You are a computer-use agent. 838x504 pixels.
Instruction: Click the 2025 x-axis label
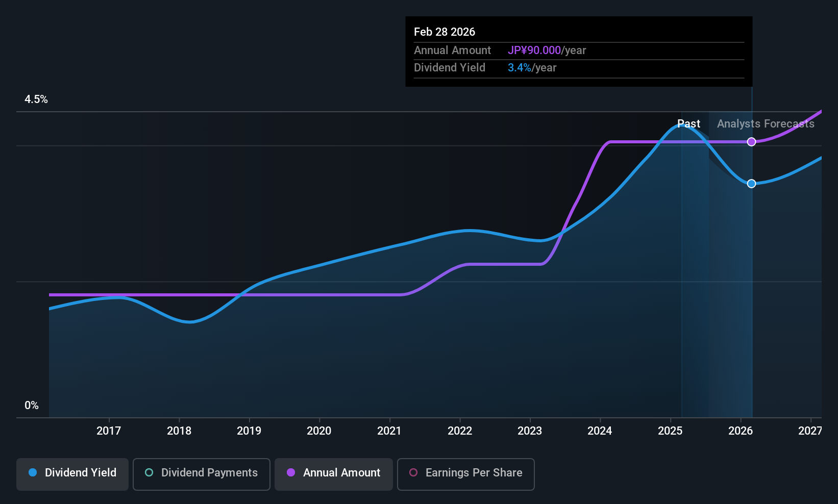(x=670, y=431)
